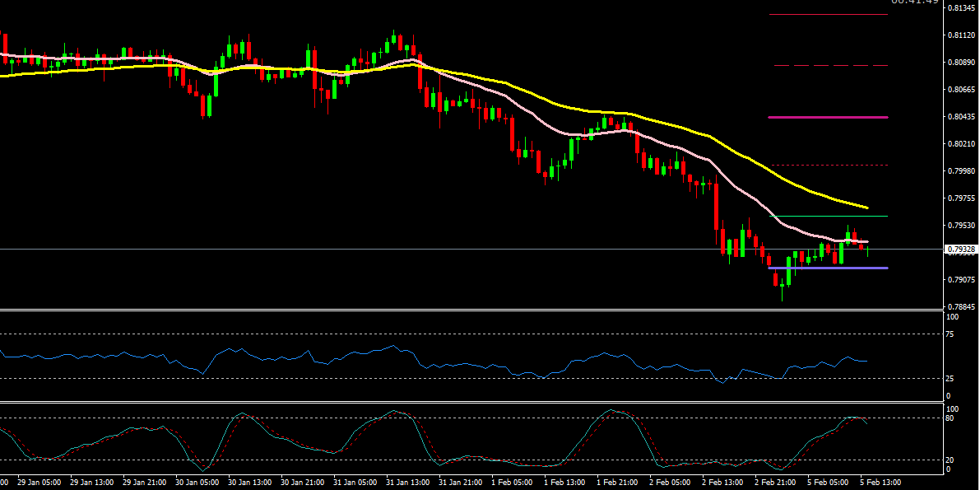Click the 0.80435 price axis label
980x490 pixels.
click(961, 117)
